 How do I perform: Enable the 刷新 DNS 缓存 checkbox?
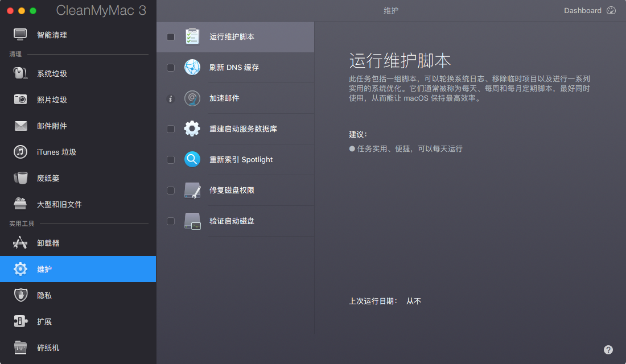(x=171, y=68)
